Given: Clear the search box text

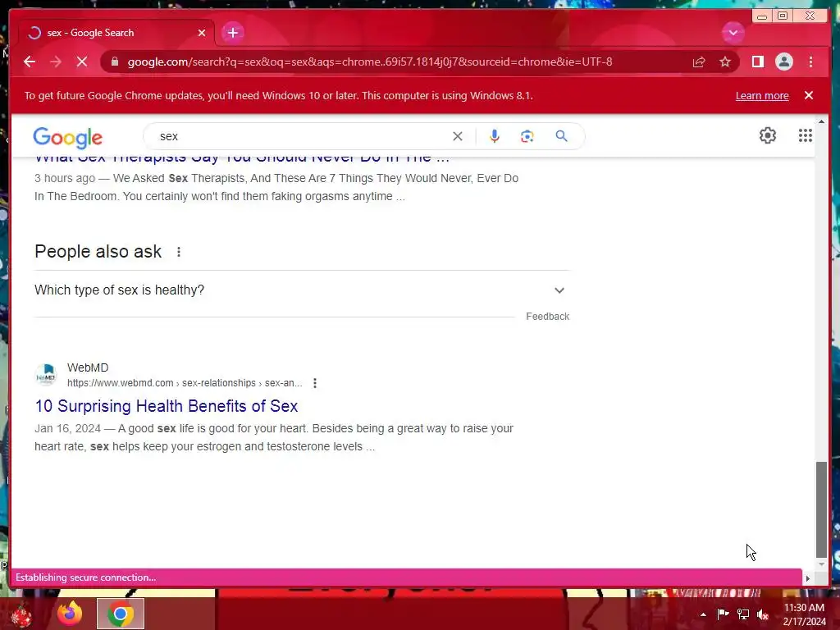Looking at the screenshot, I should (x=457, y=136).
